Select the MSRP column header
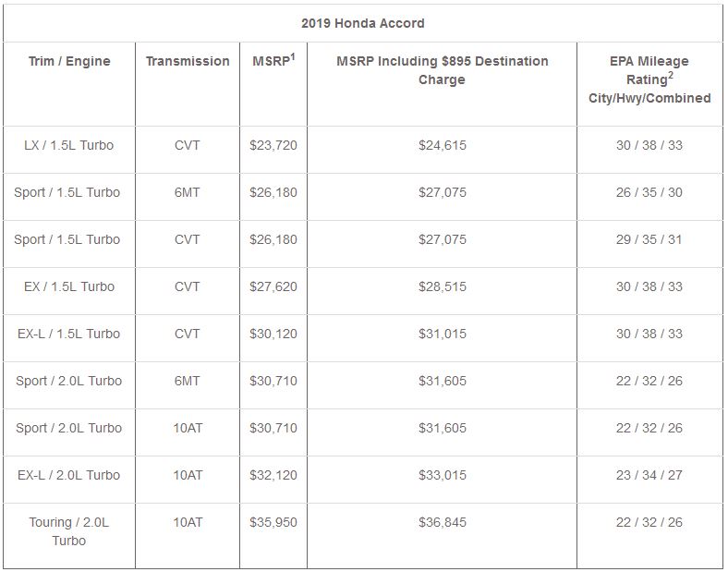The height and width of the screenshot is (572, 728). (273, 61)
